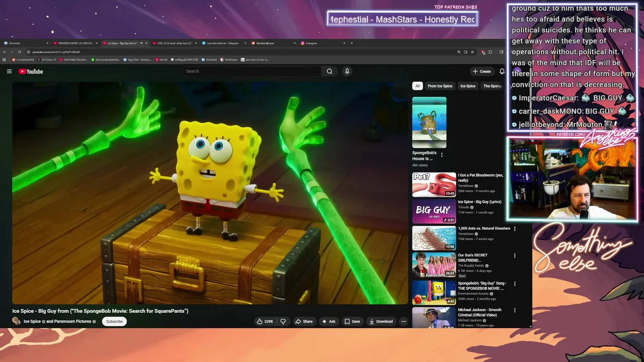Open options for Spongebob's 'Big Guy' Song video
This screenshot has height=362, width=644.
pyautogui.click(x=515, y=284)
